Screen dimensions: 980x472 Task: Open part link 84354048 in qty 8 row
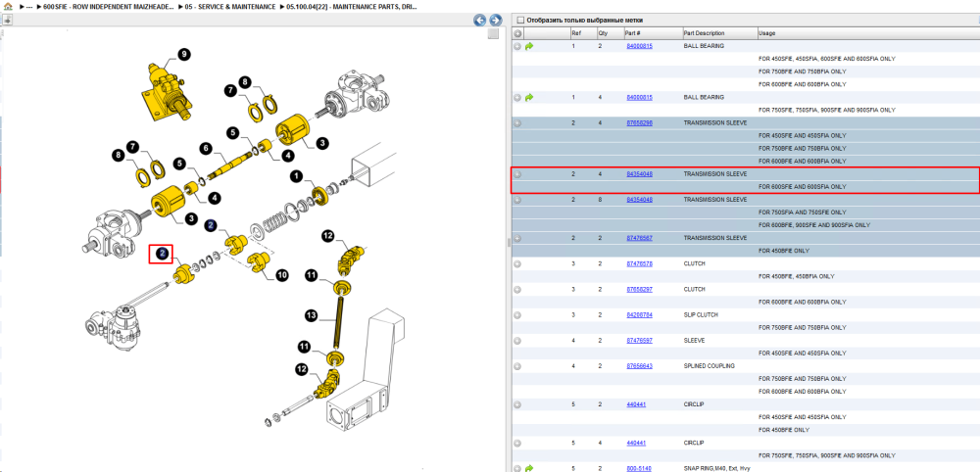(639, 200)
